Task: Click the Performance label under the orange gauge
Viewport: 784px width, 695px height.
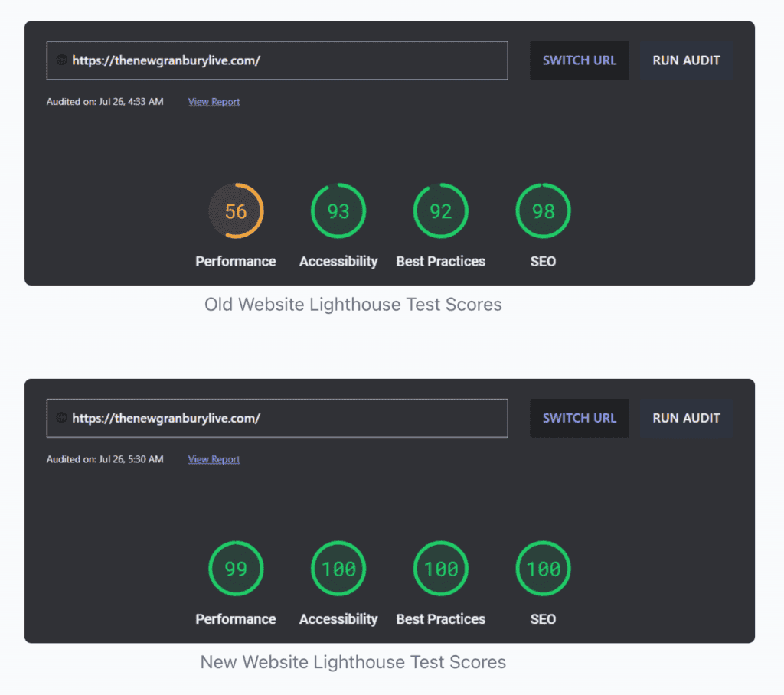Action: [x=236, y=261]
